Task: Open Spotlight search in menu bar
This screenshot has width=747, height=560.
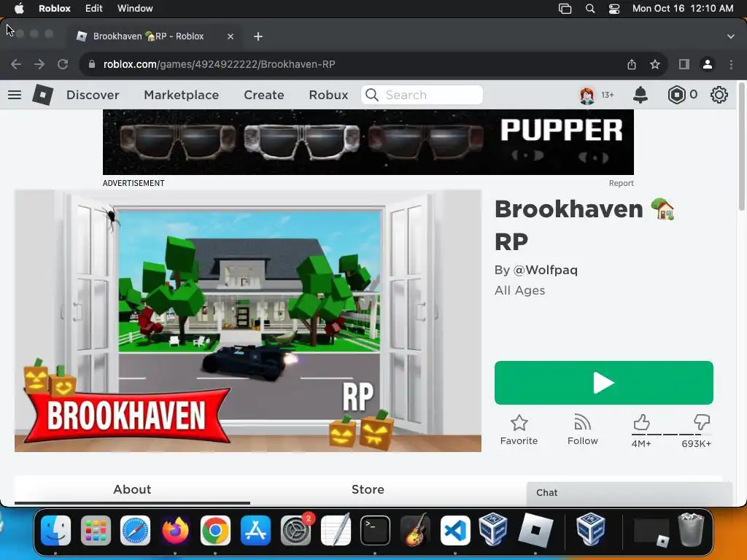Action: pyautogui.click(x=589, y=9)
